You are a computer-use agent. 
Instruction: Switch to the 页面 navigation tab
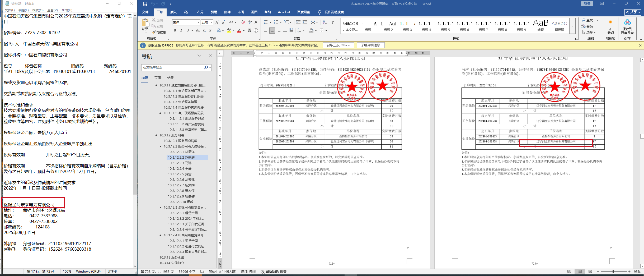tap(158, 78)
